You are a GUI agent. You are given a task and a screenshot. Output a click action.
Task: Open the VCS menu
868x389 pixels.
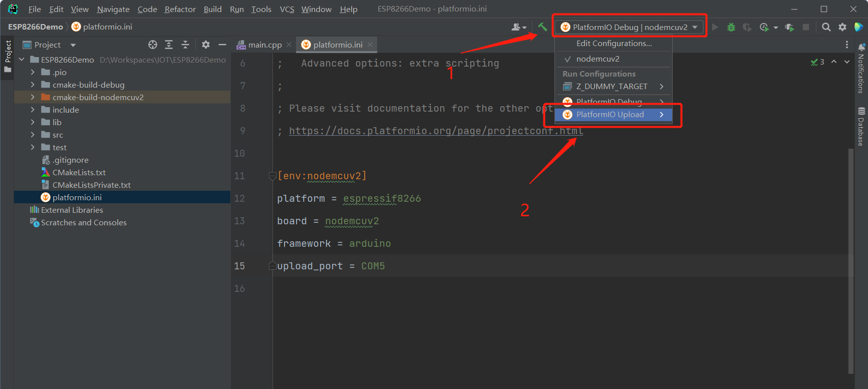287,9
